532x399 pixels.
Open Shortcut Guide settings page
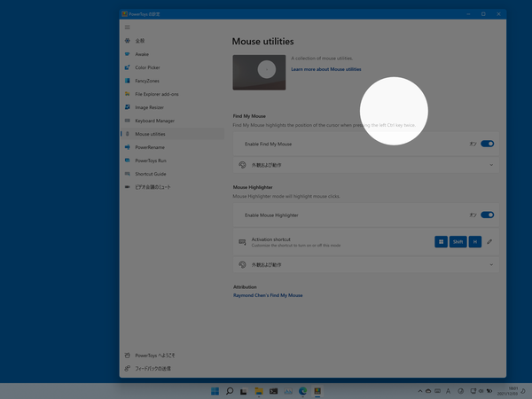(x=150, y=174)
